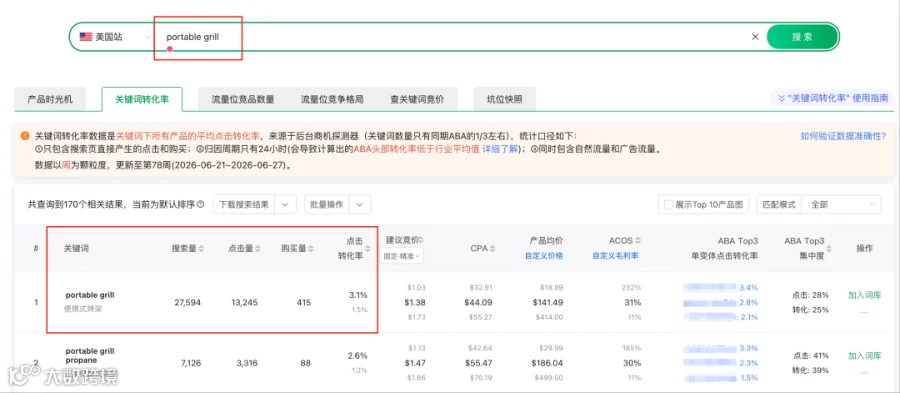This screenshot has width=900, height=393.
Task: Click the 3.3% ABA Top3 conversion rate
Action: click(x=748, y=348)
